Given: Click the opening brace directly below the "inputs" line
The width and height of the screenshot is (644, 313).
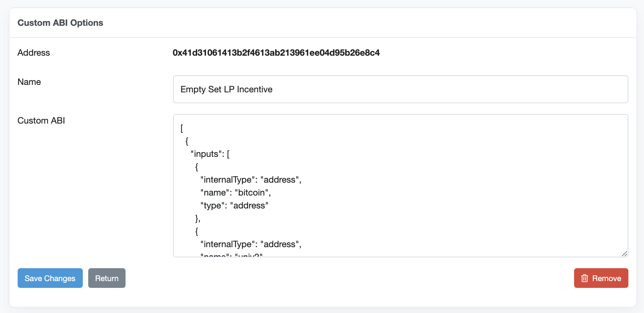Looking at the screenshot, I should 196,167.
